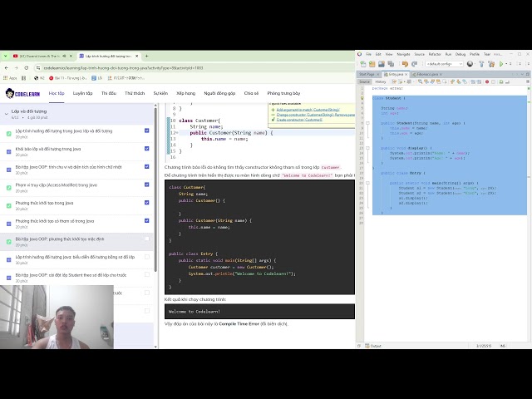
Task: Click Undo arrow in NetBeans toolbar
Action: pos(405,64)
